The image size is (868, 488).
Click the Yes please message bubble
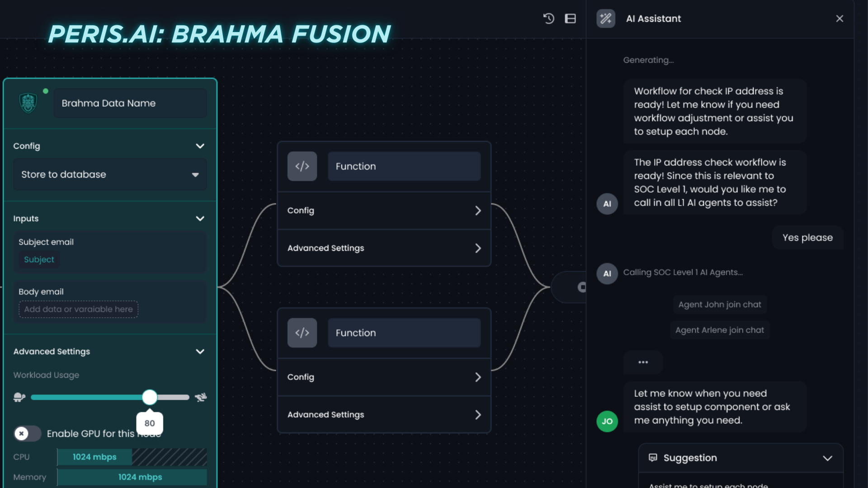click(x=807, y=237)
